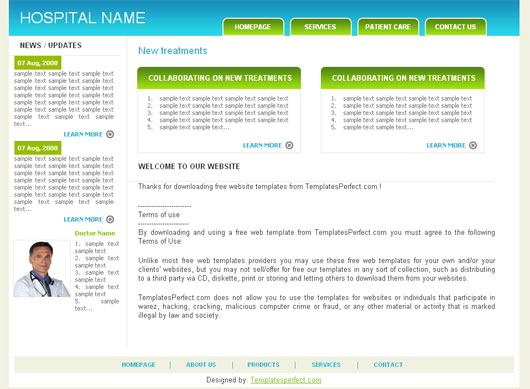Click left Collaborating On New Treatments banner
This screenshot has height=389, width=530.
click(219, 78)
